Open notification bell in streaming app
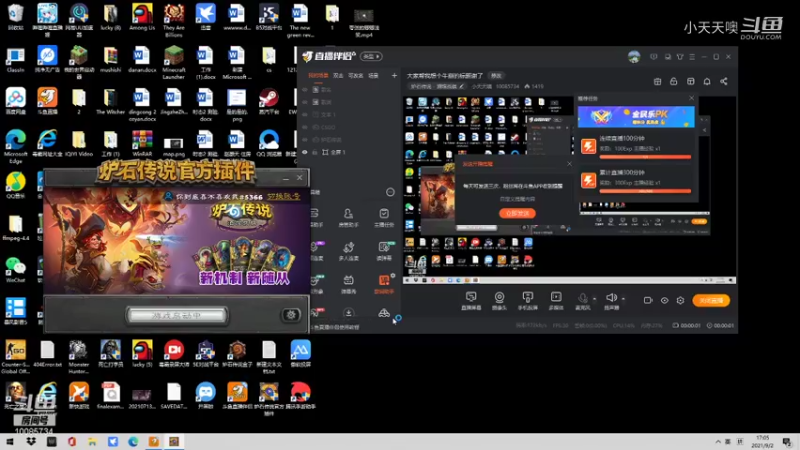This screenshot has width=800, height=450. [707, 82]
